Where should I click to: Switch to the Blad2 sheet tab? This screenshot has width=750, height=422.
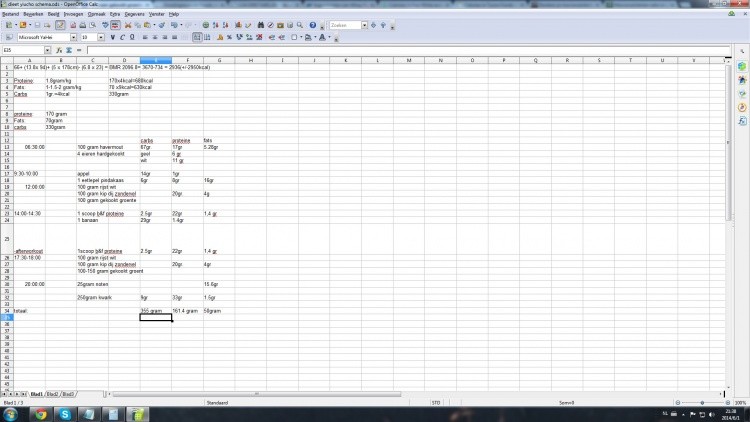click(52, 394)
